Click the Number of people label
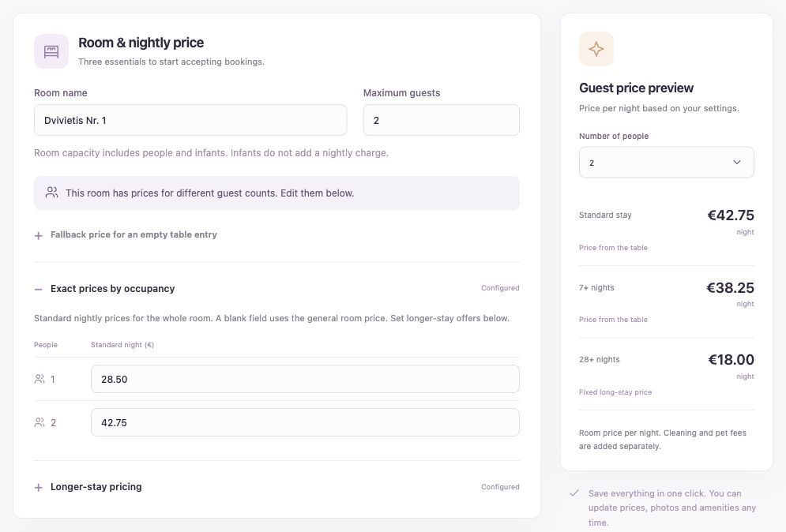 (614, 136)
